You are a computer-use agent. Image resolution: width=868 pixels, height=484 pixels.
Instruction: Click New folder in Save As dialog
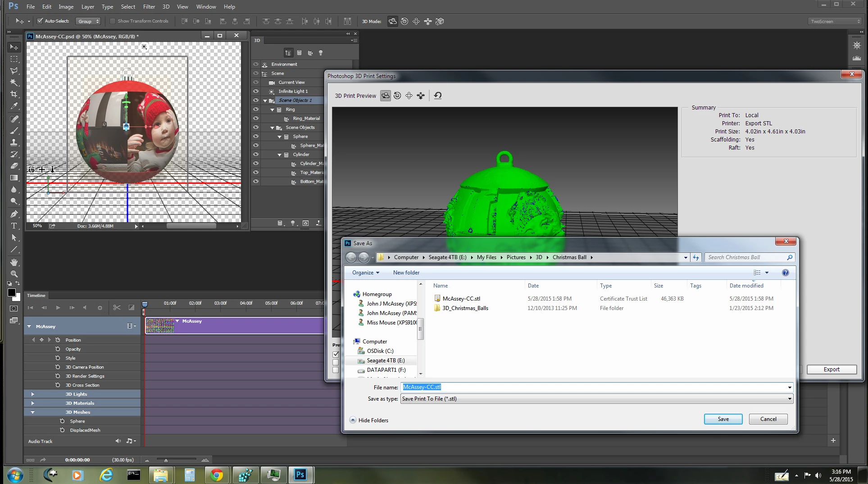[406, 273]
